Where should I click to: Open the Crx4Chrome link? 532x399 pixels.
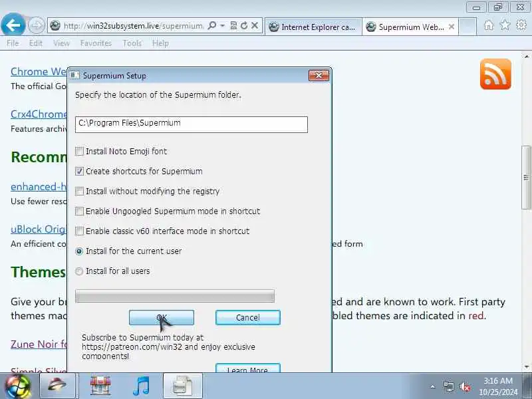point(39,114)
